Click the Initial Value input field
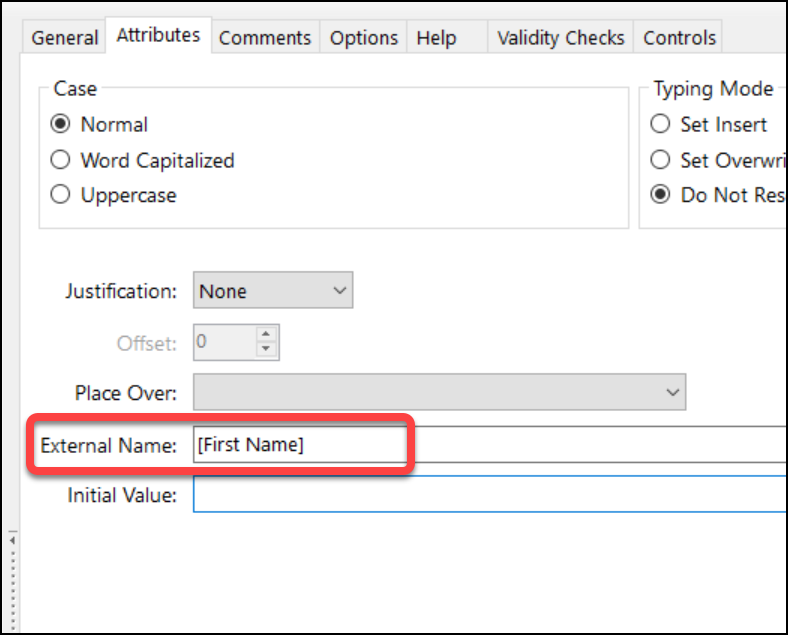 tap(490, 494)
